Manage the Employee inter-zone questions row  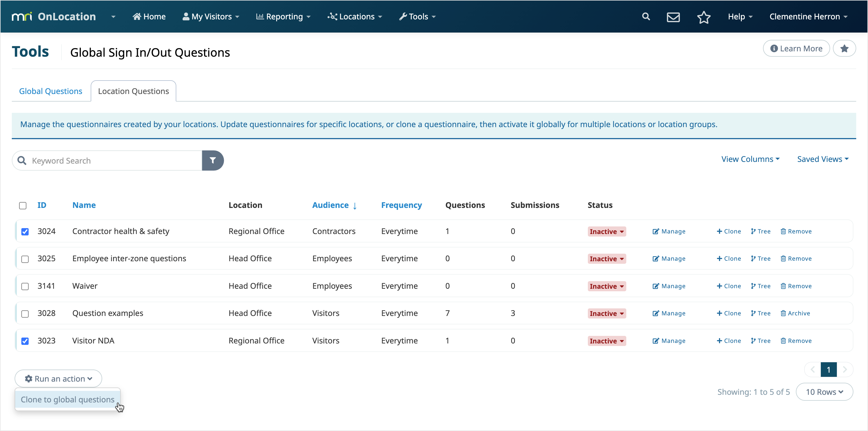point(669,259)
